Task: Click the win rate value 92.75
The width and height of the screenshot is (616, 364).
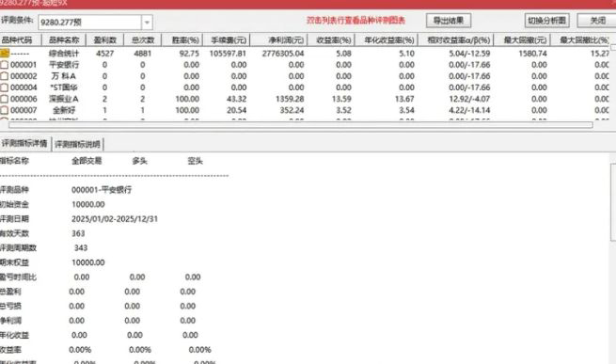Action: tap(189, 53)
